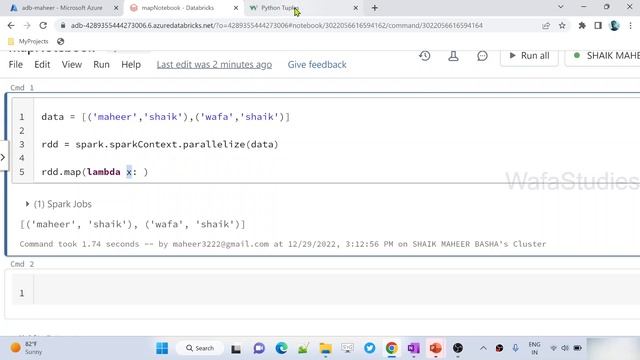Click the cell output tuple list text
The image size is (640, 360).
click(x=133, y=224)
